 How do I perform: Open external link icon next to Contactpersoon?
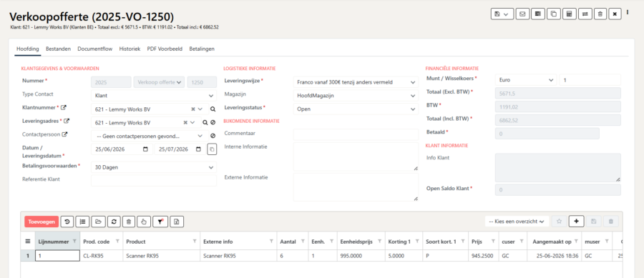click(x=64, y=134)
